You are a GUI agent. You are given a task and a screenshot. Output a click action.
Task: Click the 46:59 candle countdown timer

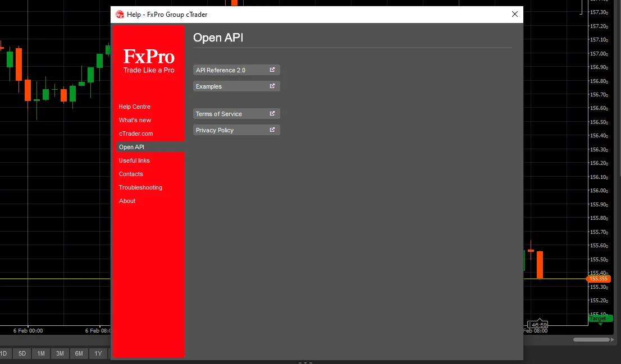[538, 324]
